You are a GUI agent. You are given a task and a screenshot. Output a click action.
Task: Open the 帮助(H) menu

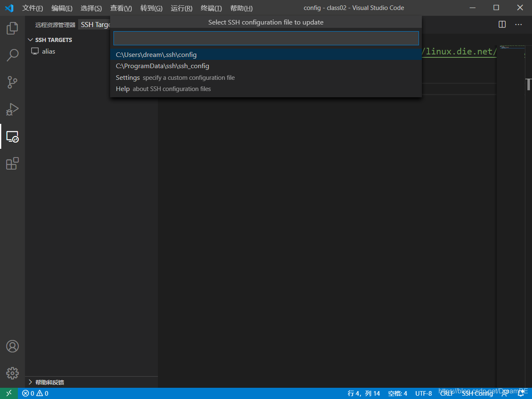coord(241,8)
